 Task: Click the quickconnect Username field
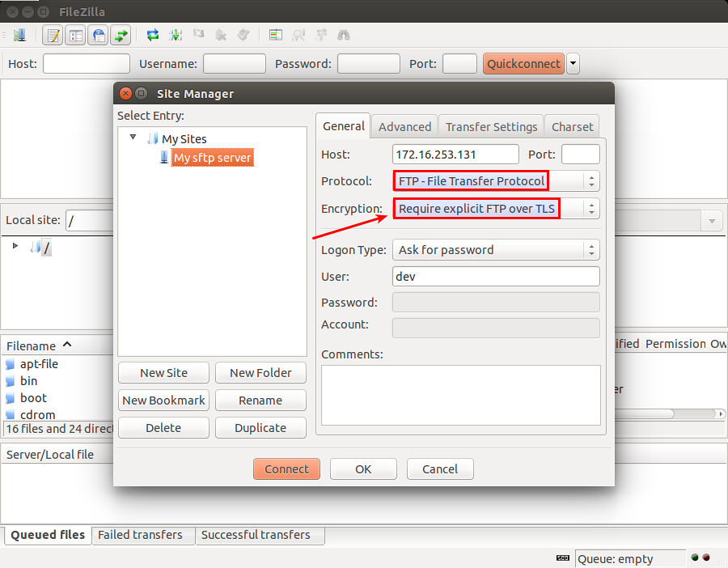235,64
